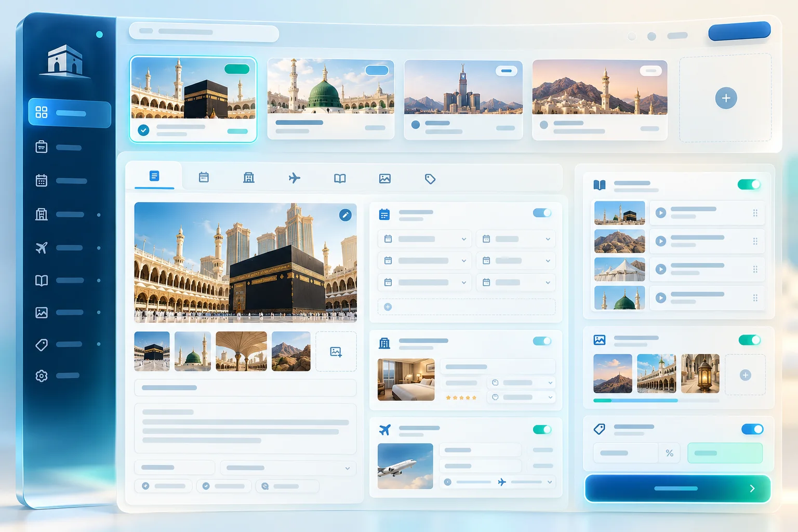The image size is (798, 532).
Task: Open the settings gear icon in sidebar
Action: 42,376
